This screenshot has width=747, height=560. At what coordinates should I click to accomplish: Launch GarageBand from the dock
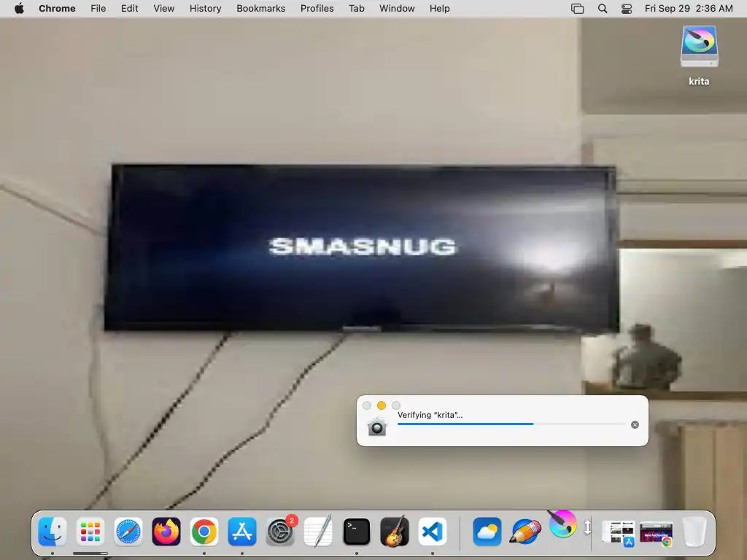pos(395,532)
